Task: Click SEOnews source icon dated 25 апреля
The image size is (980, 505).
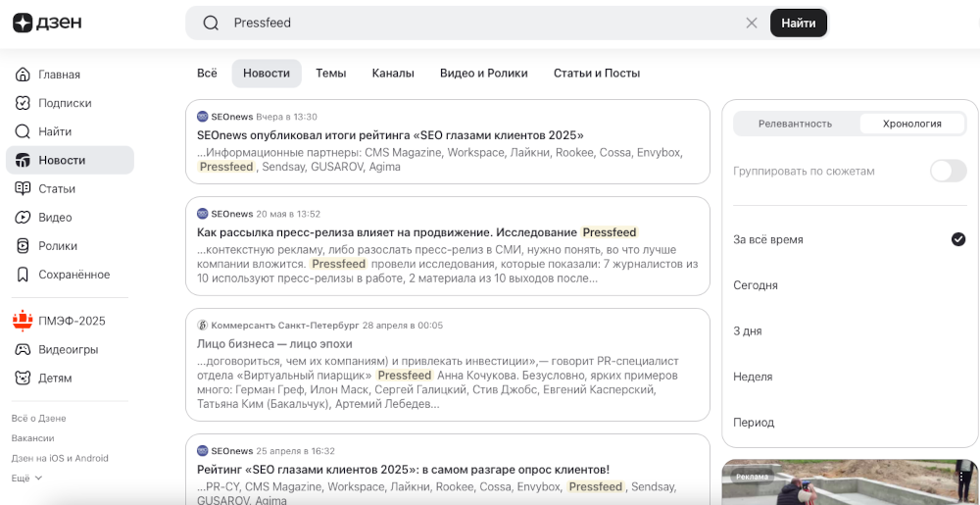Action: pyautogui.click(x=202, y=451)
